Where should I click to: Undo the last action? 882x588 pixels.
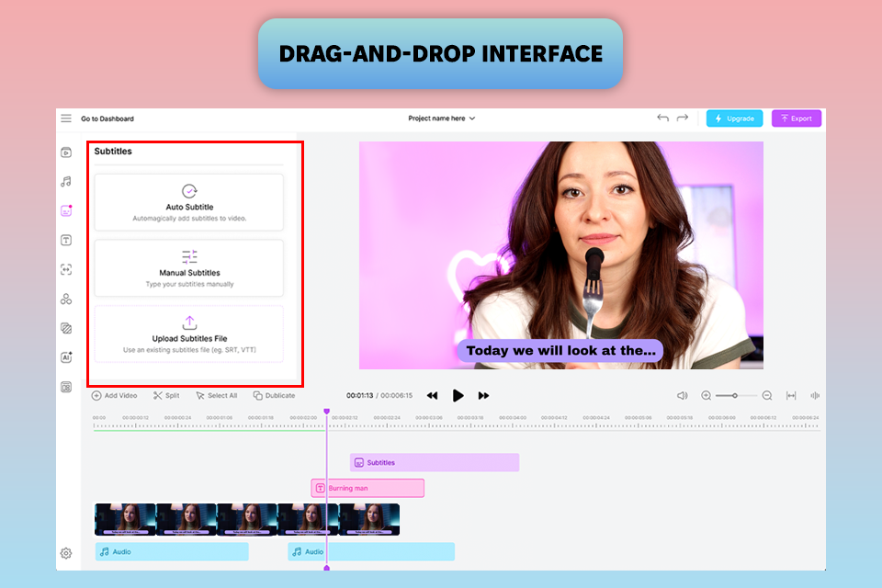coord(662,119)
